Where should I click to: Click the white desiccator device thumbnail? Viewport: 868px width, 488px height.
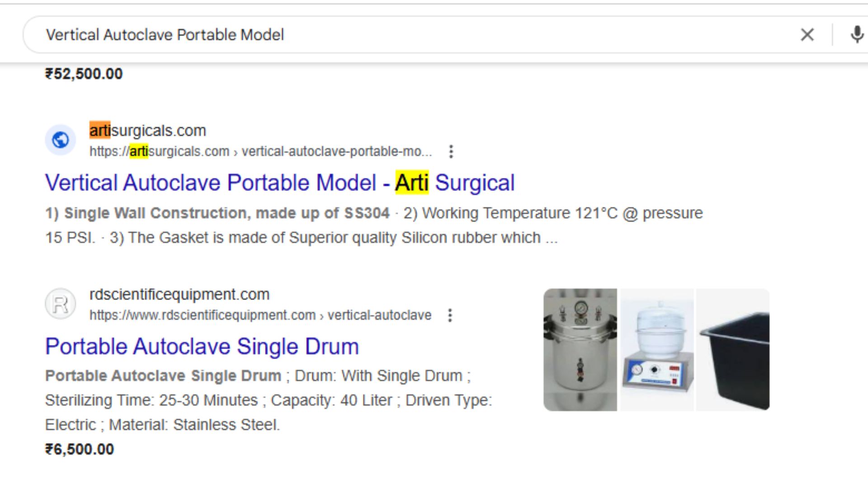(x=656, y=350)
